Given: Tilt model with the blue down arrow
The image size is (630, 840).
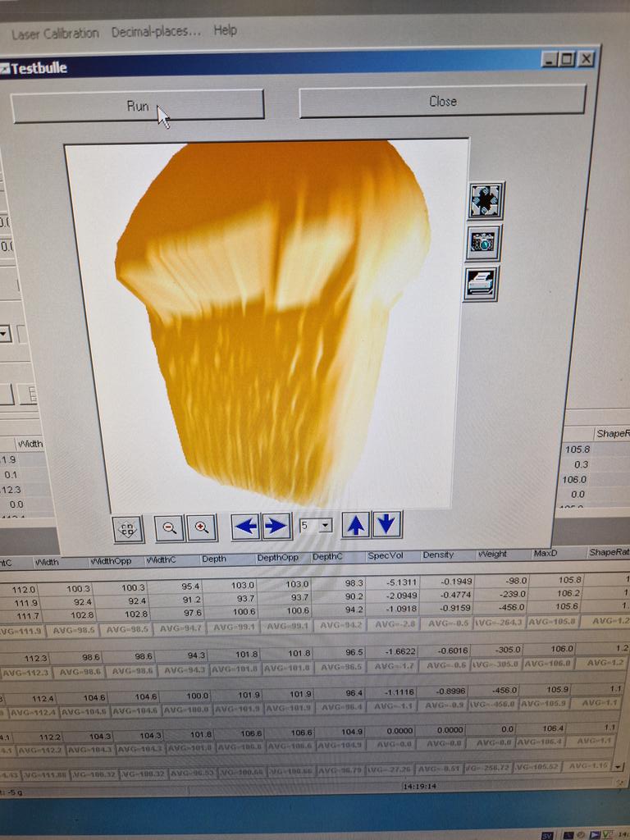Looking at the screenshot, I should [x=386, y=524].
